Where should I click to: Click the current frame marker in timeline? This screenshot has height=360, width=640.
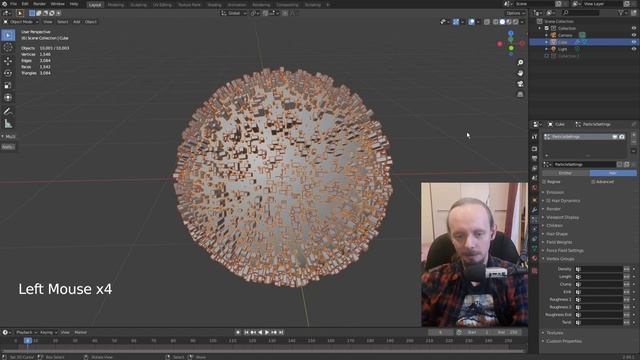(x=28, y=340)
